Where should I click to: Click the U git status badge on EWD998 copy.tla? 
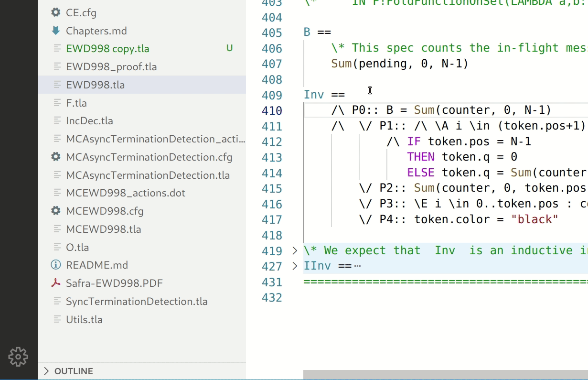229,48
